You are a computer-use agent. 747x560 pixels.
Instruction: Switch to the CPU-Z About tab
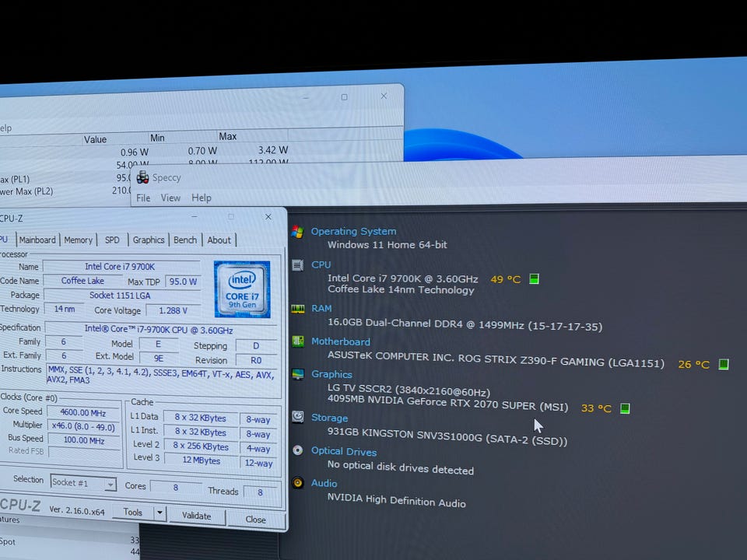pos(219,240)
